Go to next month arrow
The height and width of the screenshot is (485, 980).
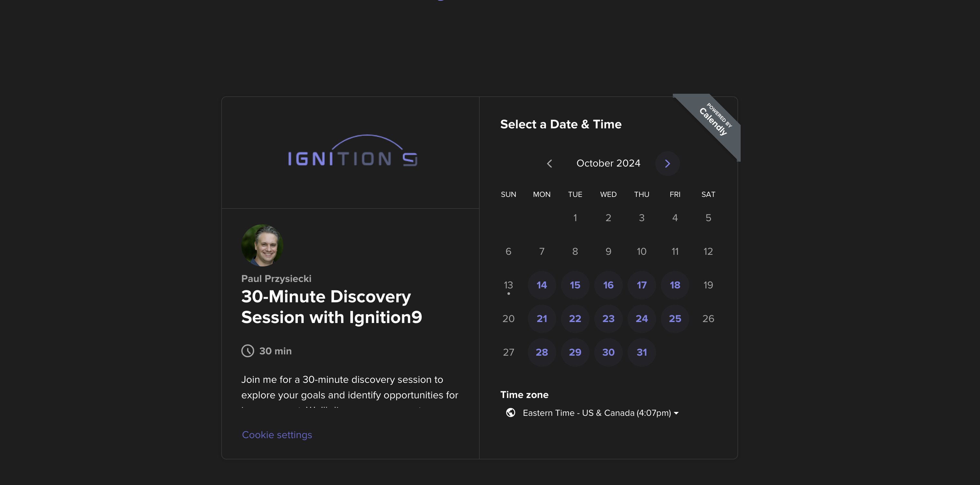(667, 163)
